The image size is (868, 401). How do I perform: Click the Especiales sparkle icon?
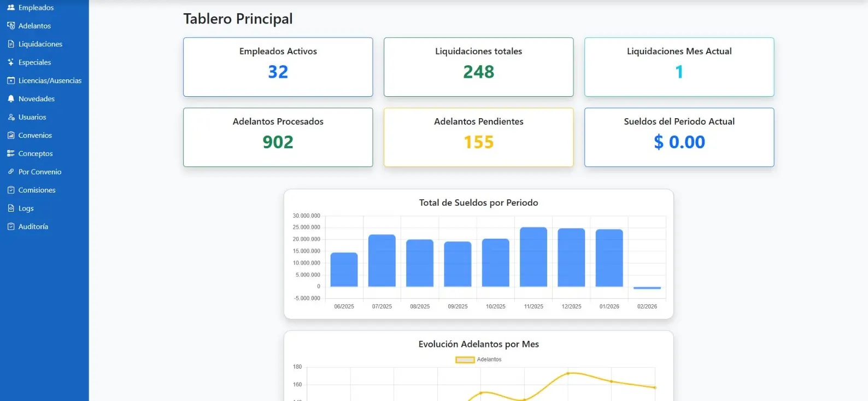11,62
